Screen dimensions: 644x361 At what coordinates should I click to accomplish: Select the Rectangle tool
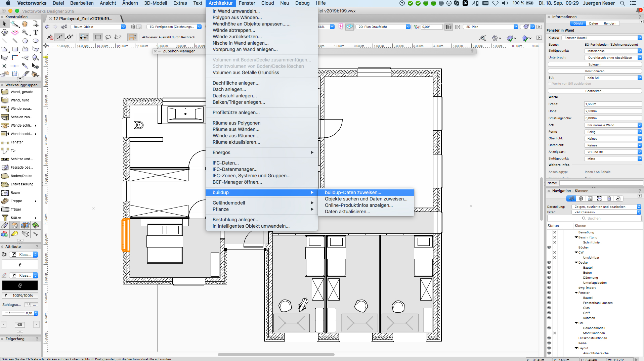[15, 49]
